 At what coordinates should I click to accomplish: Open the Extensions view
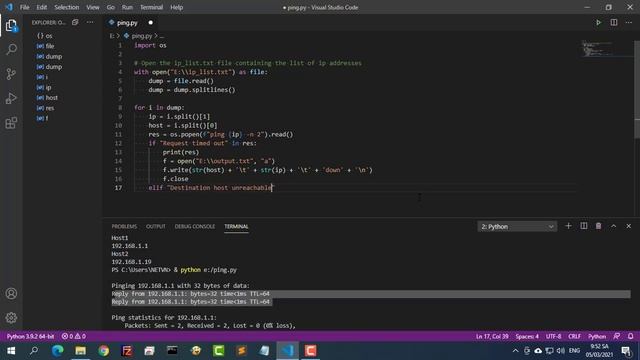[11, 122]
